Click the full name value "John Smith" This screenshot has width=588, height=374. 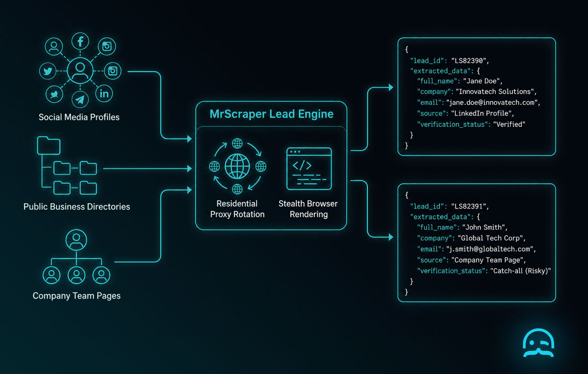[484, 227]
